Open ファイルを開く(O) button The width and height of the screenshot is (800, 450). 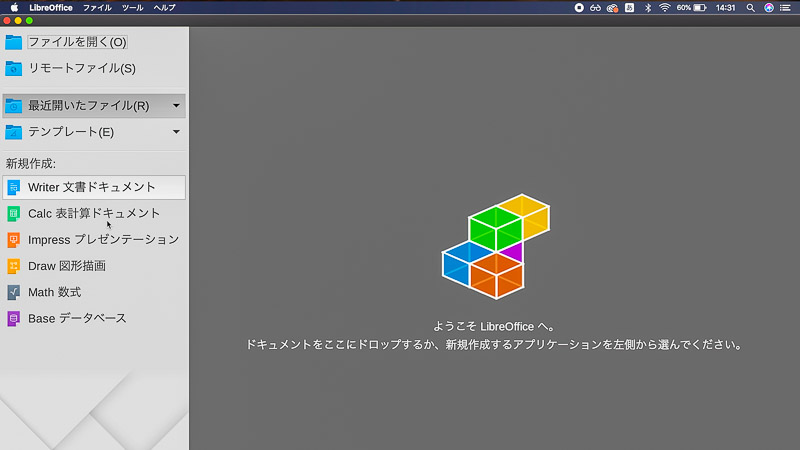coord(78,42)
